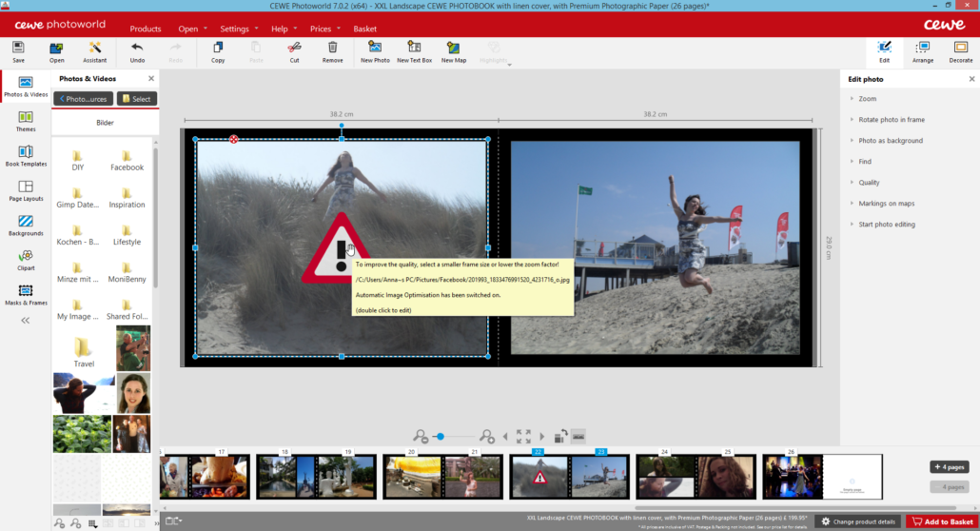Open Clipart panel
The image size is (980, 531).
pyautogui.click(x=26, y=260)
